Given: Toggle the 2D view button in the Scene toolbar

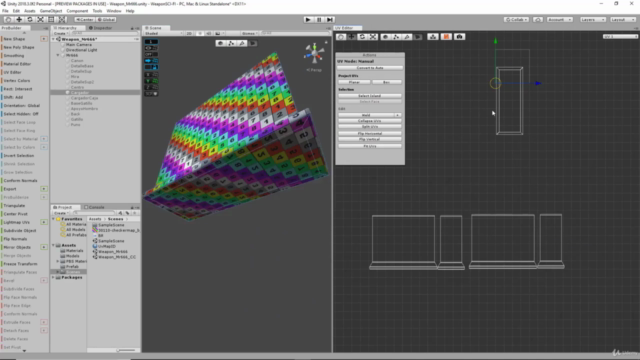Looking at the screenshot, I should 189,33.
